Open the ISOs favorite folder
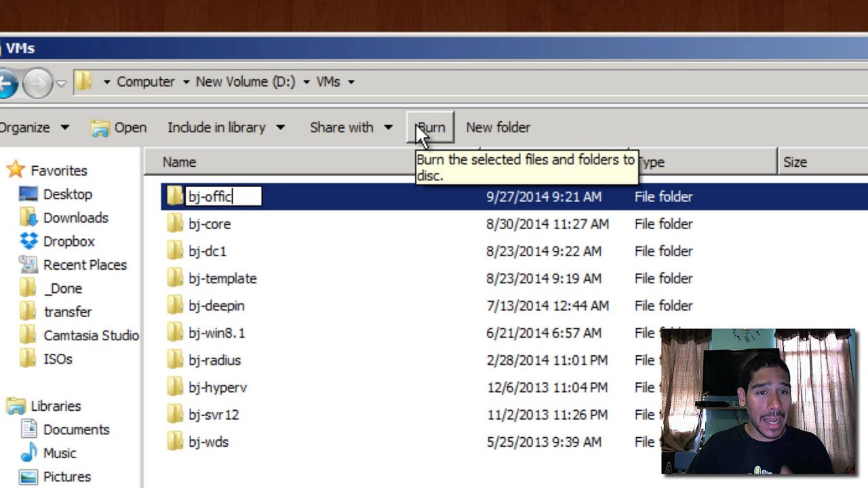This screenshot has height=488, width=868. pos(58,359)
